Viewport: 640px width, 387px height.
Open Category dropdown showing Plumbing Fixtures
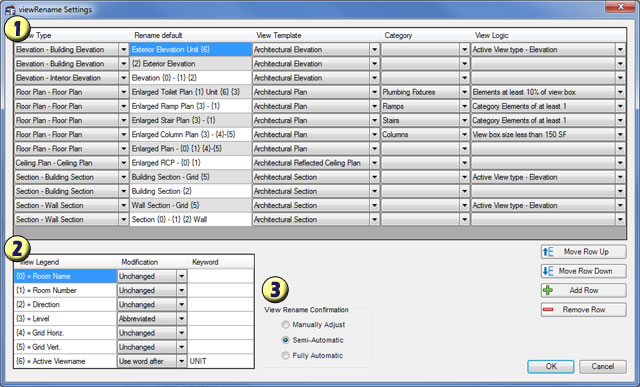point(464,92)
